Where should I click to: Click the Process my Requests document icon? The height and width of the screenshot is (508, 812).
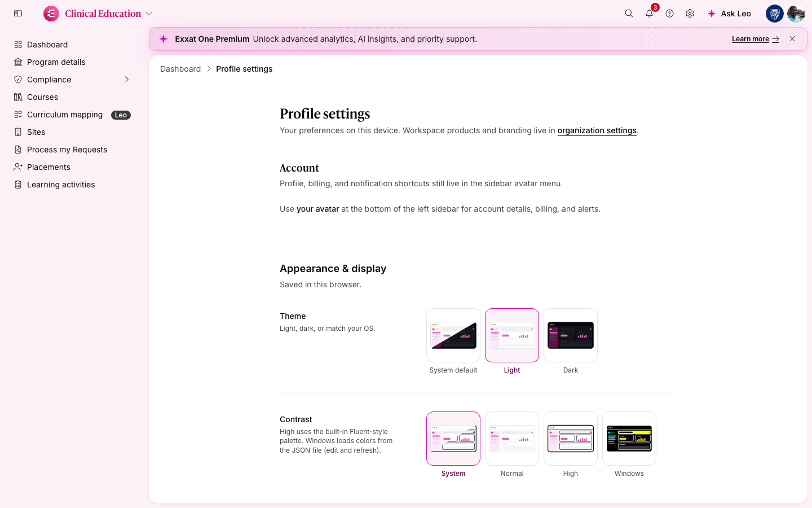pos(18,150)
